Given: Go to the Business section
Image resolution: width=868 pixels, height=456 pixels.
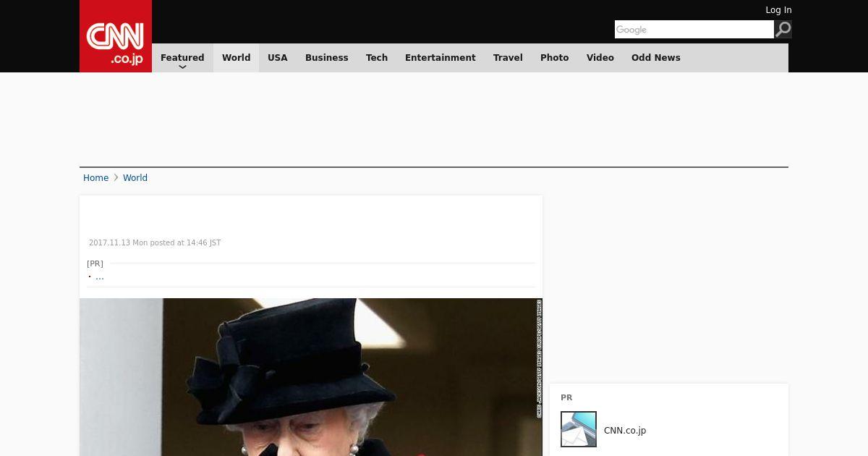Looking at the screenshot, I should [327, 58].
